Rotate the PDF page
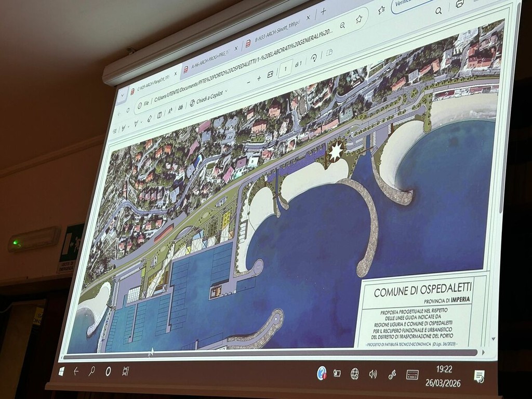Viewport: 532px width, 399px height. 313,58
